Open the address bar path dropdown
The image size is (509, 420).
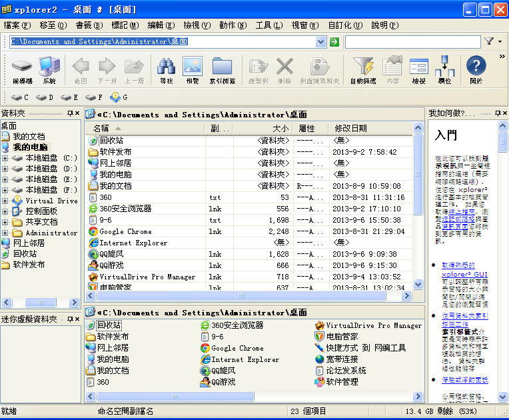[x=320, y=42]
